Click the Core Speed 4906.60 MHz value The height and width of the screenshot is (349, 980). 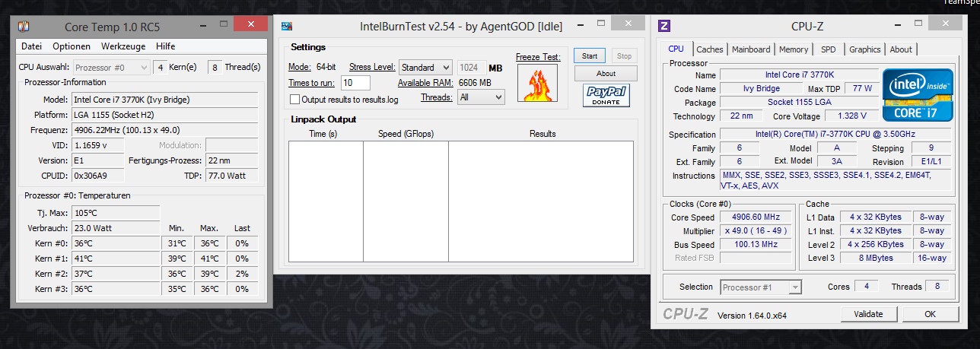[756, 217]
